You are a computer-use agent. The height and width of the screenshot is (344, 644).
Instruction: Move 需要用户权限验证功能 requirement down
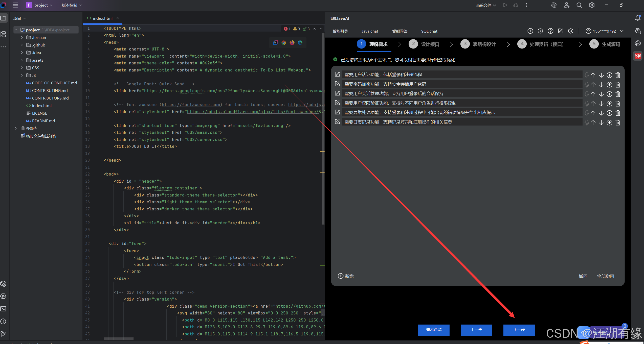pos(601,104)
